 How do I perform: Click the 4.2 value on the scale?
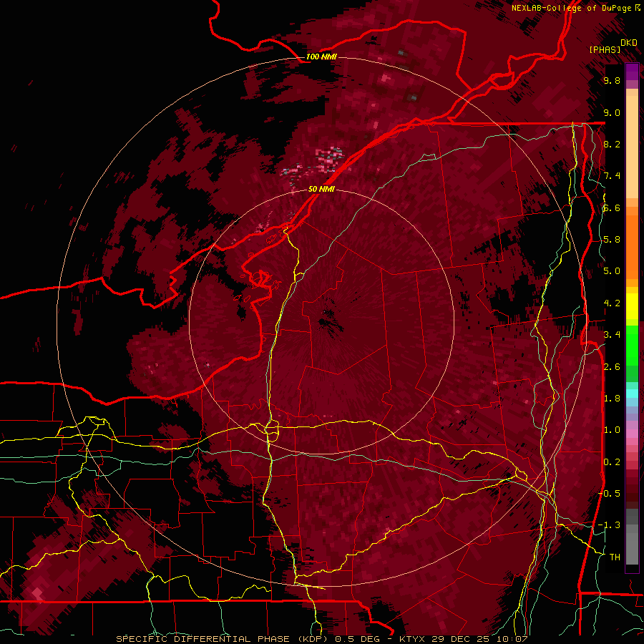(x=612, y=303)
